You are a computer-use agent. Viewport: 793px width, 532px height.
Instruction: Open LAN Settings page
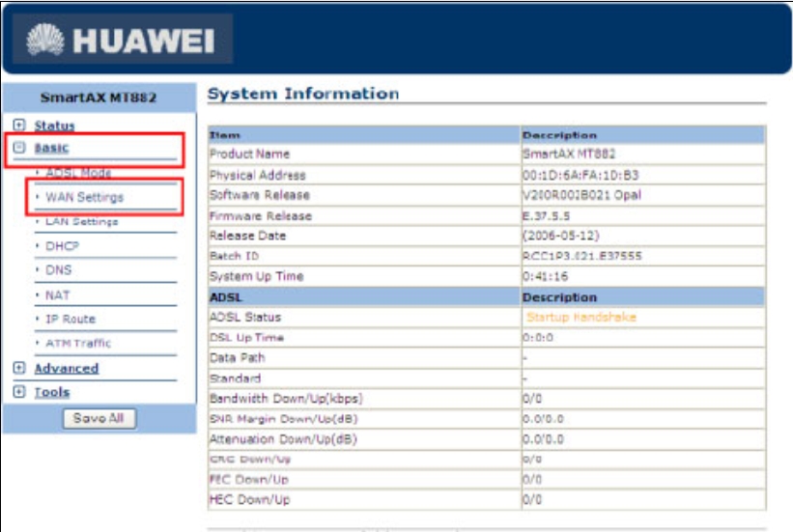click(x=82, y=221)
